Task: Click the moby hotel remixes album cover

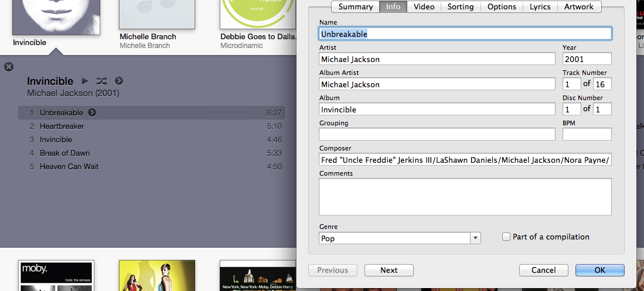Action: pyautogui.click(x=56, y=275)
